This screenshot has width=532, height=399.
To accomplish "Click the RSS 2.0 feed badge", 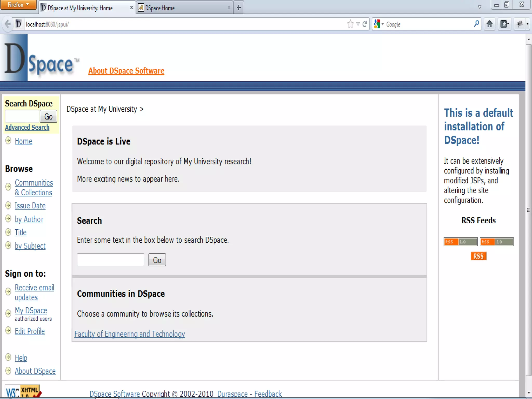I will [x=496, y=242].
